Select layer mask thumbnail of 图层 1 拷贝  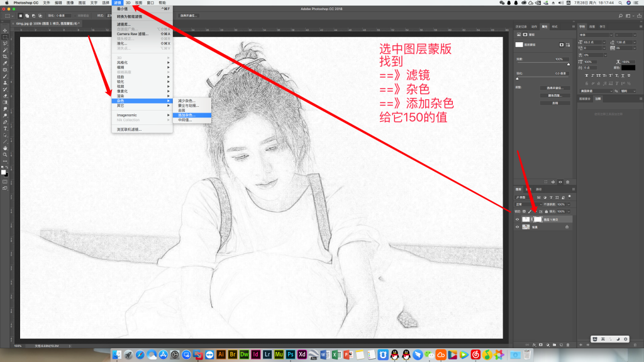point(538,219)
